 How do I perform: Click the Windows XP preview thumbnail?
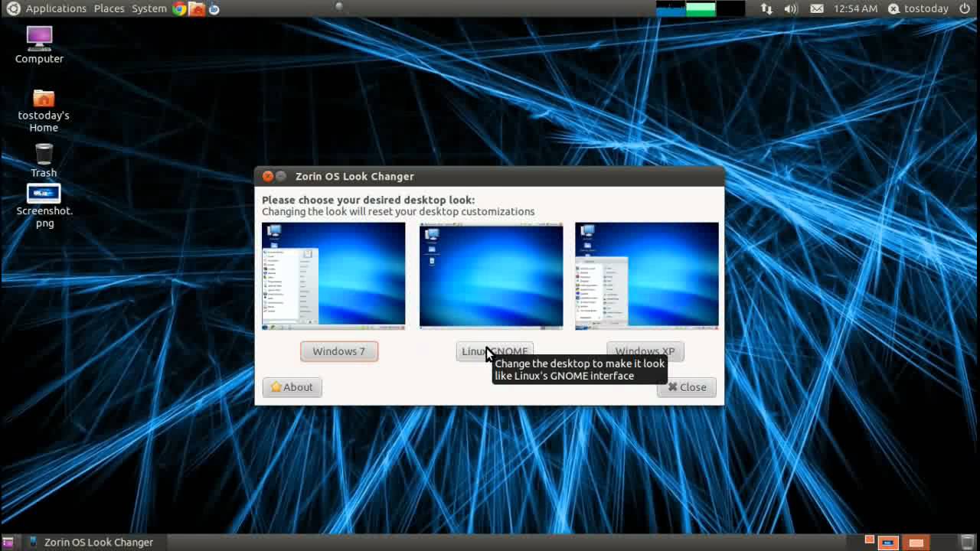point(647,276)
